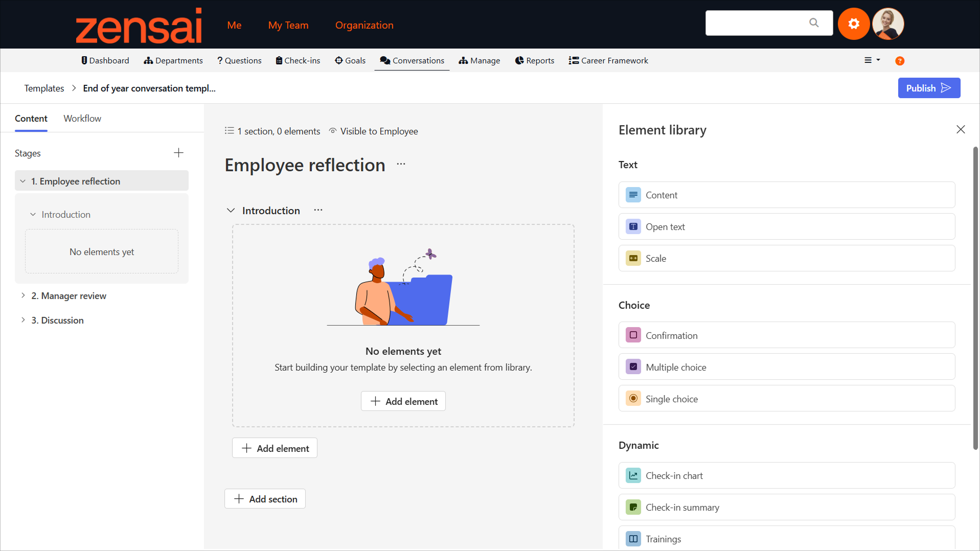
Task: Open the Organization top menu
Action: [364, 25]
